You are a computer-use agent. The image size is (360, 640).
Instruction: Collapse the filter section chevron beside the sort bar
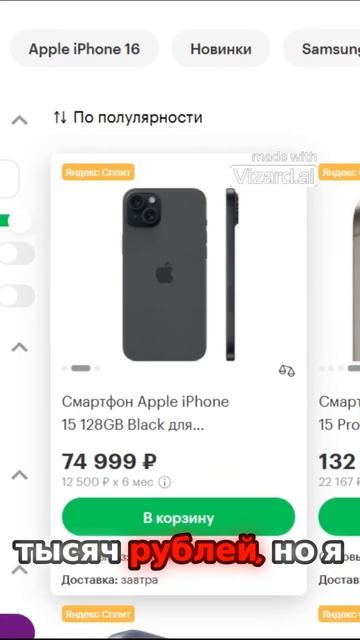(20, 120)
